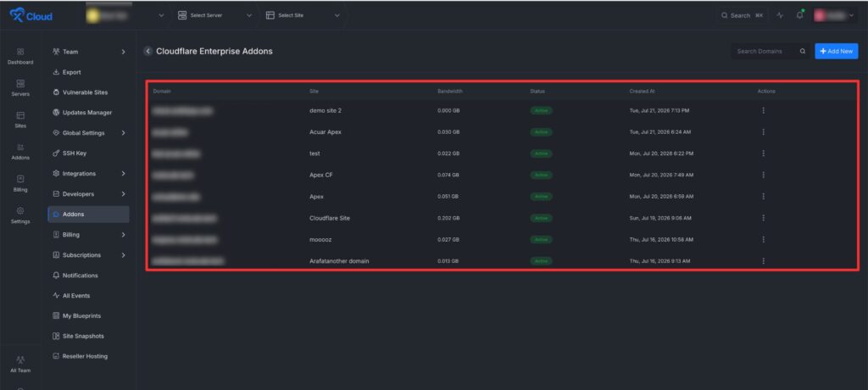Click the back arrow beside Cloudflare Enterprise Addons
Viewport: 868px width, 390px height.
coord(147,51)
